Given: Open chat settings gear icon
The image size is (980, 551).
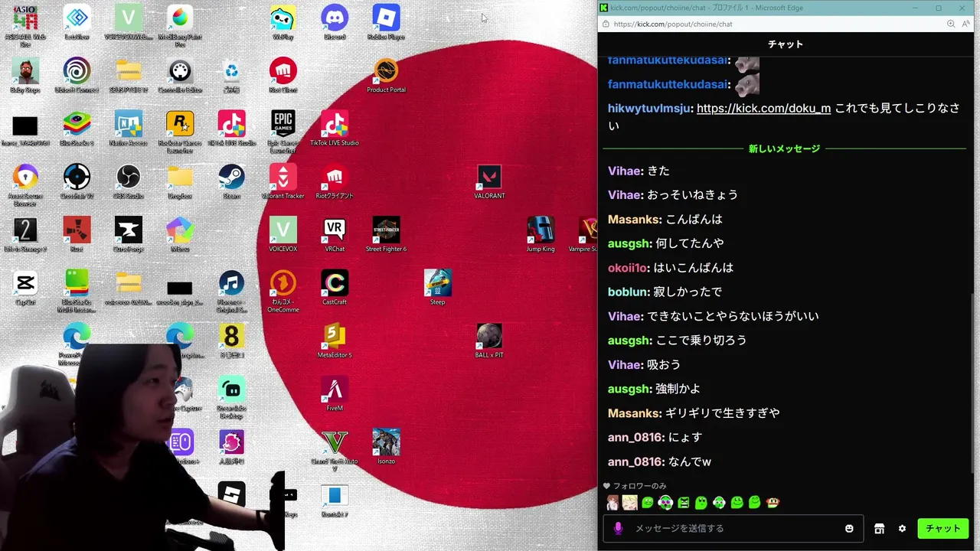Looking at the screenshot, I should [902, 528].
